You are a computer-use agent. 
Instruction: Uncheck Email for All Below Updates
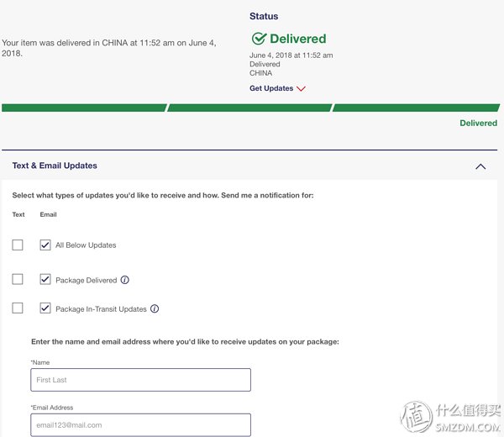click(x=45, y=245)
